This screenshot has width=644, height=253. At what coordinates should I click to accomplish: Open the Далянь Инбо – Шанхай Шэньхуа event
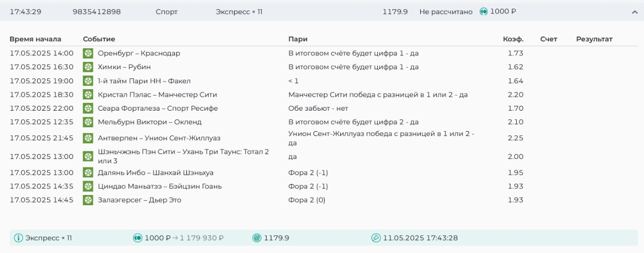point(156,172)
